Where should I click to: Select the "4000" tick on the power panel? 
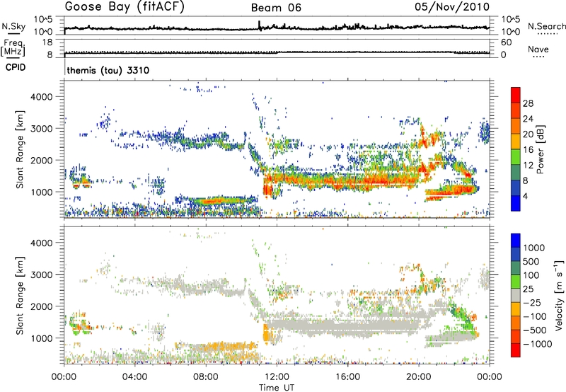[x=42, y=97]
